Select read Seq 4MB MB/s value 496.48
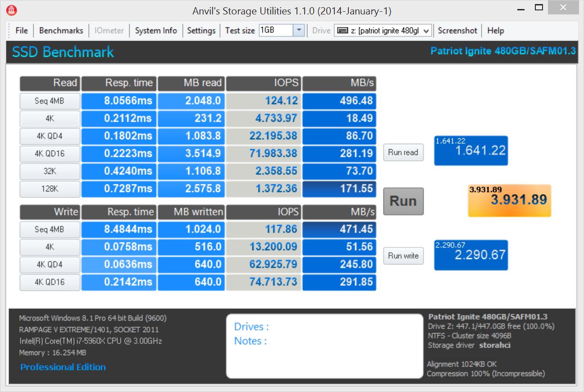The image size is (584, 392). click(x=339, y=101)
